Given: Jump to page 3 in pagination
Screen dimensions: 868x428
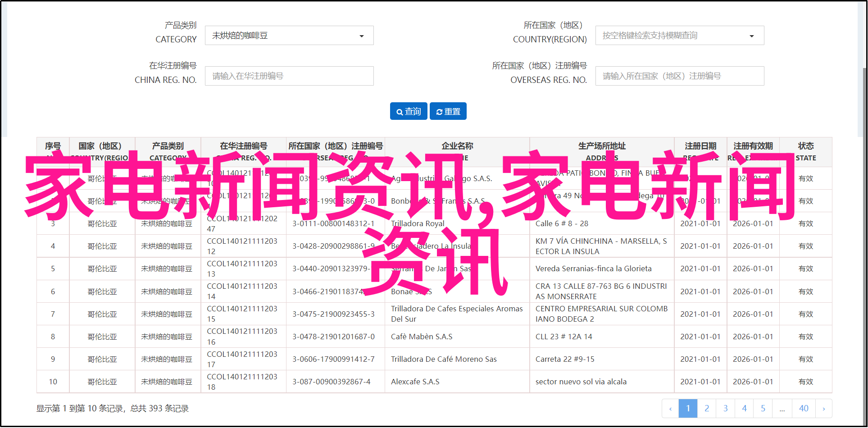Looking at the screenshot, I should (x=725, y=409).
